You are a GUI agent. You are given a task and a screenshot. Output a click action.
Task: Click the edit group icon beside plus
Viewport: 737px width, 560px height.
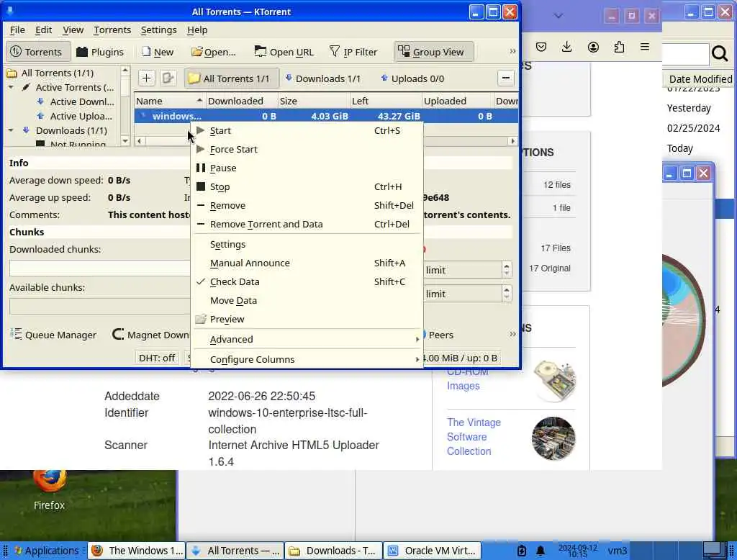pos(168,78)
